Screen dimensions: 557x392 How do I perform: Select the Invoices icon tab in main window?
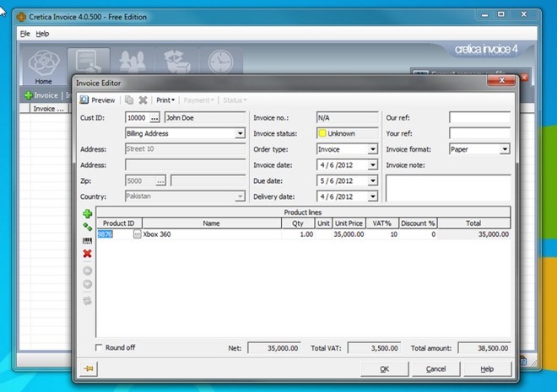pos(88,61)
